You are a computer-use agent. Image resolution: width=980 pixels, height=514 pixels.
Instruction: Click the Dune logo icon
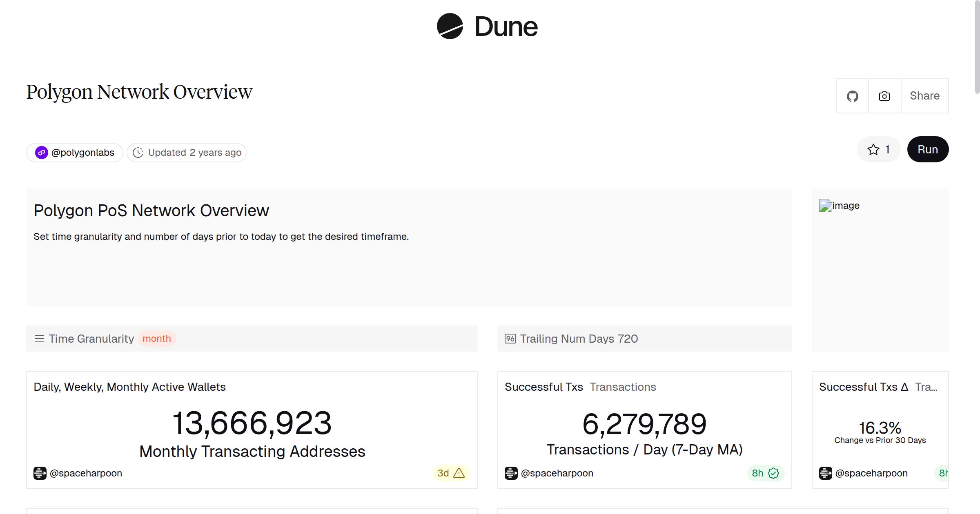450,27
